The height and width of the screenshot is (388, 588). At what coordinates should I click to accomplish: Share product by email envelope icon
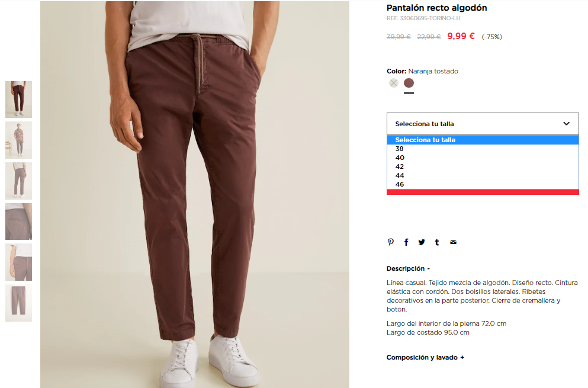click(453, 242)
